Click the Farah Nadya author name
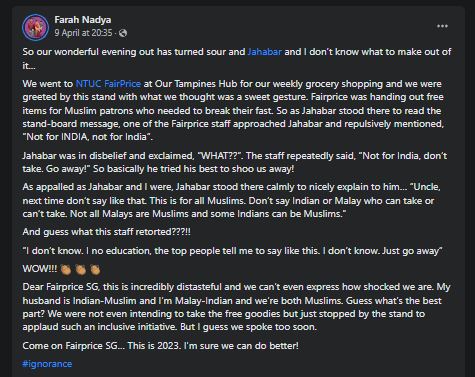This screenshot has height=377, width=475. pos(83,20)
